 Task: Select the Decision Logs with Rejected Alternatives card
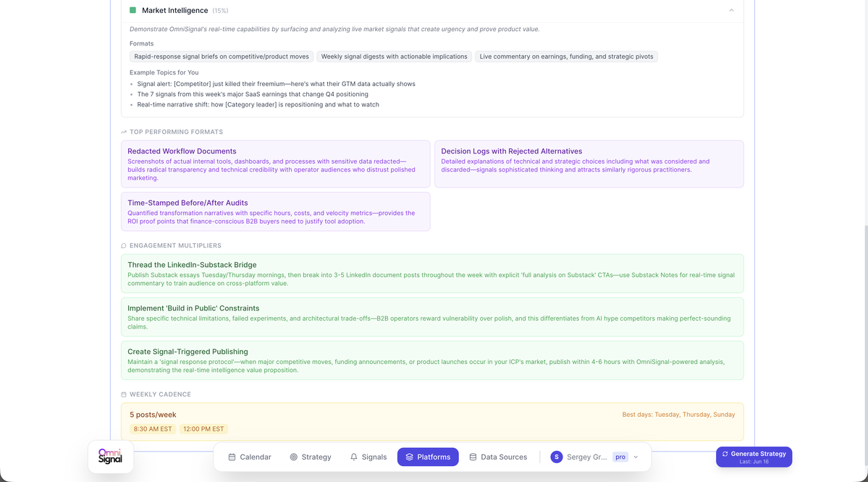click(589, 164)
